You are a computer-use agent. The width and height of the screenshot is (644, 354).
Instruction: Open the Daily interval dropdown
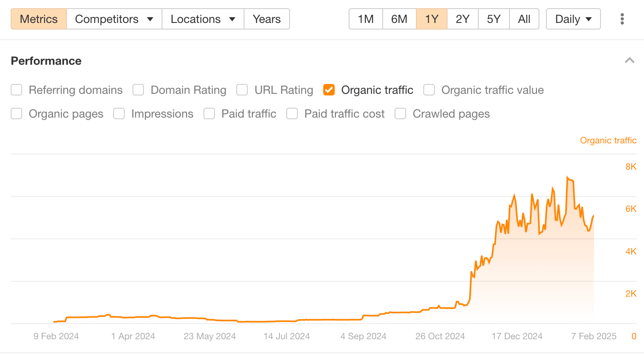coord(573,19)
